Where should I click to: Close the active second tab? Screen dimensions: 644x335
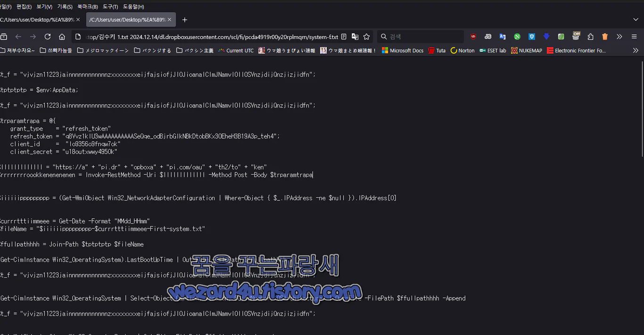[x=169, y=20]
